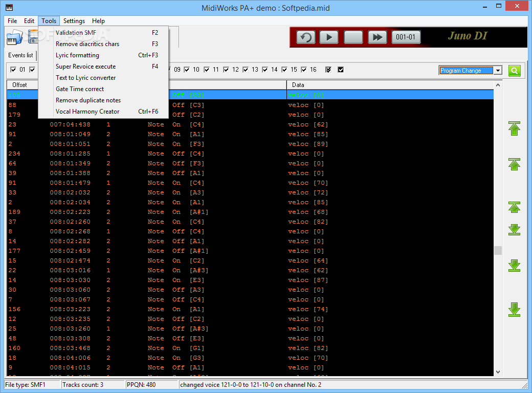Image resolution: width=532 pixels, height=393 pixels.
Task: Click the MidiWorks app icon in title bar
Action: [x=9, y=7]
